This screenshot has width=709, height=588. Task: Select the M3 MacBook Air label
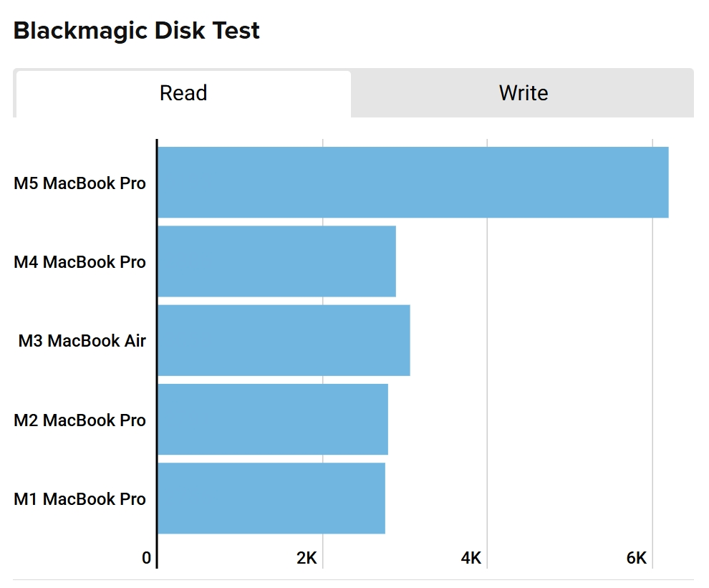click(x=82, y=341)
